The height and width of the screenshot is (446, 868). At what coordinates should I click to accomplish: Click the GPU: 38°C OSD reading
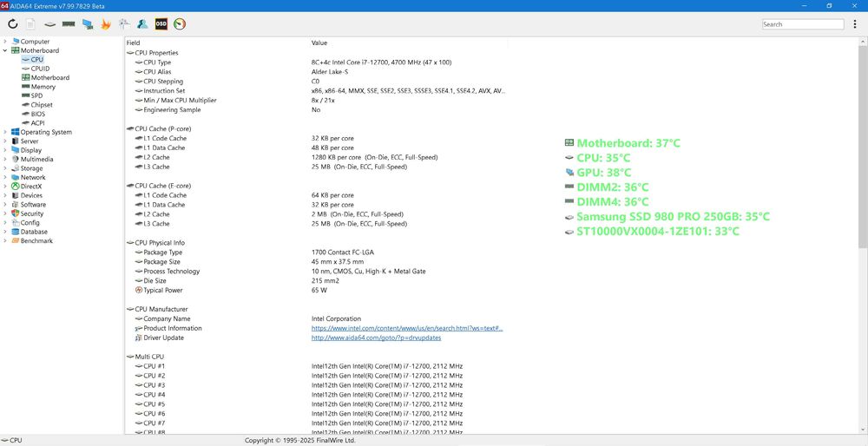(598, 173)
